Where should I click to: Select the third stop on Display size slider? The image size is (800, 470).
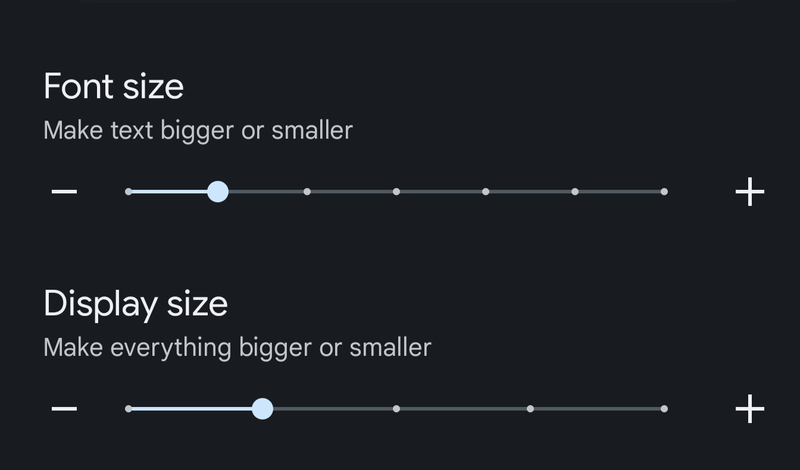click(x=397, y=408)
